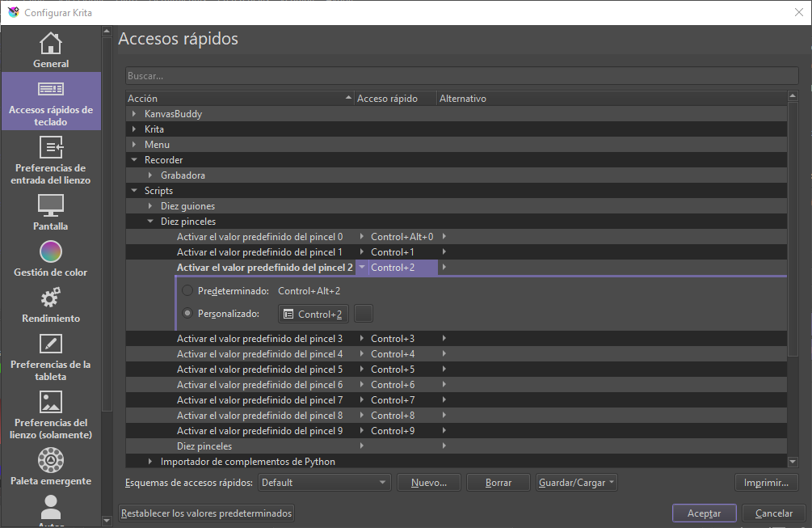Open the Guardar/Cargar menu button

[x=576, y=483]
